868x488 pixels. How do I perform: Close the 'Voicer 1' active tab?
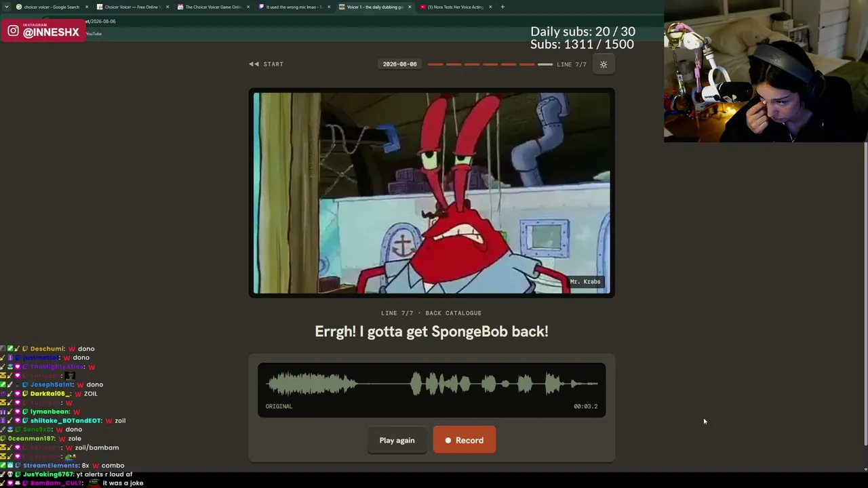(410, 7)
